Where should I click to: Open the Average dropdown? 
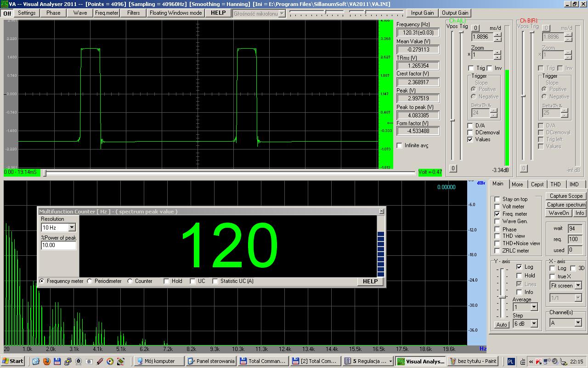click(x=534, y=307)
